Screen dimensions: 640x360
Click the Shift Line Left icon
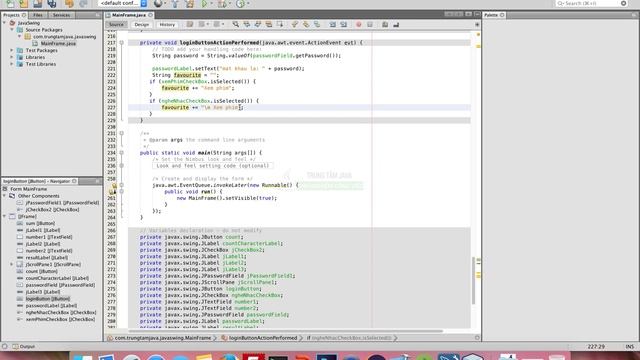pos(333,24)
